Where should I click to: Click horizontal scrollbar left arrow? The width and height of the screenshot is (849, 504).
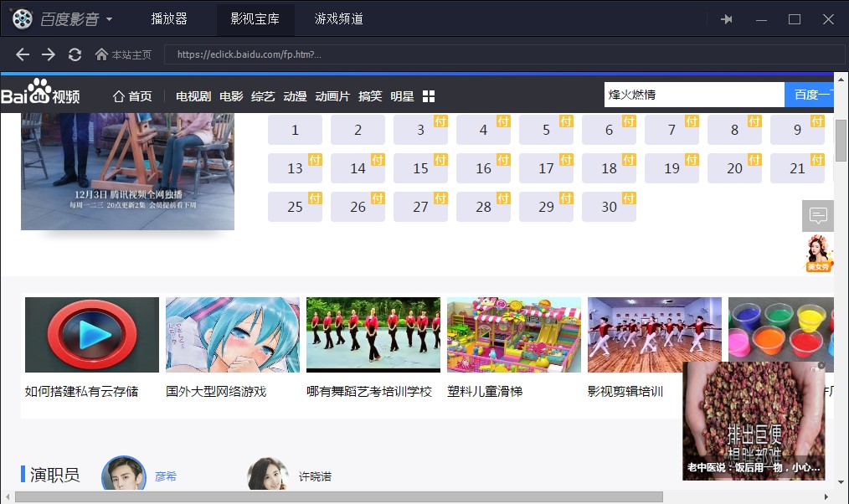(x=8, y=496)
